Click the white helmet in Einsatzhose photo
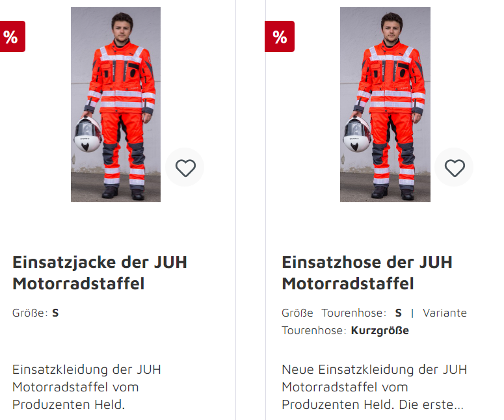 click(357, 135)
